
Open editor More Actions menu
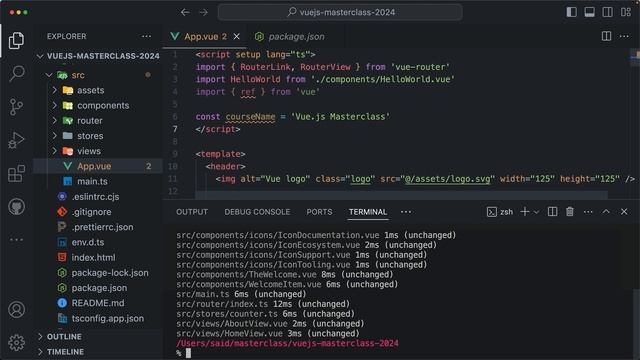624,36
